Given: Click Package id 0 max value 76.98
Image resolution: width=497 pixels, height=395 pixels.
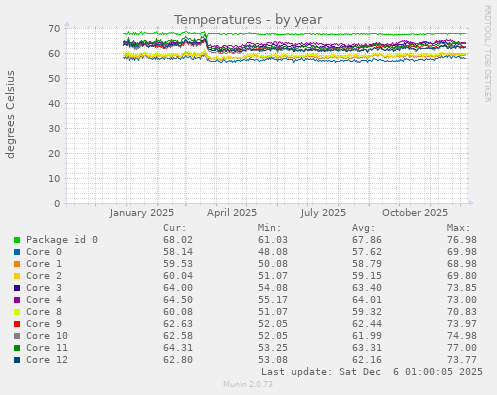Looking at the screenshot, I should point(462,240).
